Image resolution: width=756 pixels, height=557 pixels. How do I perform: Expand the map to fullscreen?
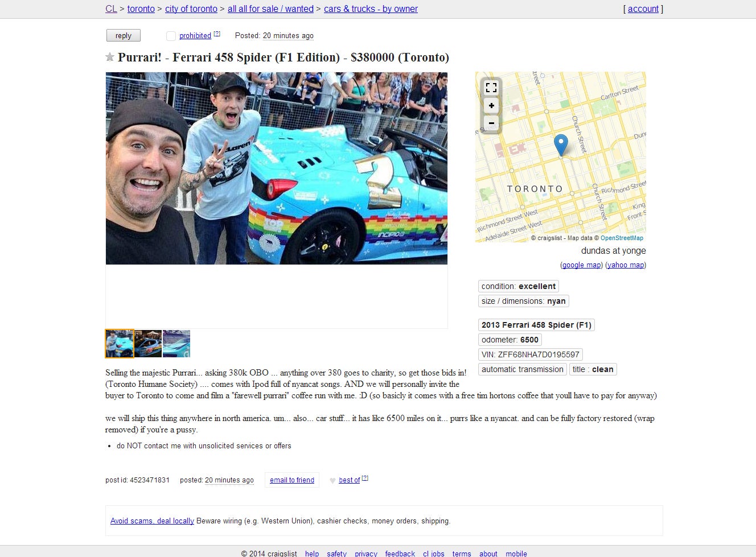[x=491, y=88]
